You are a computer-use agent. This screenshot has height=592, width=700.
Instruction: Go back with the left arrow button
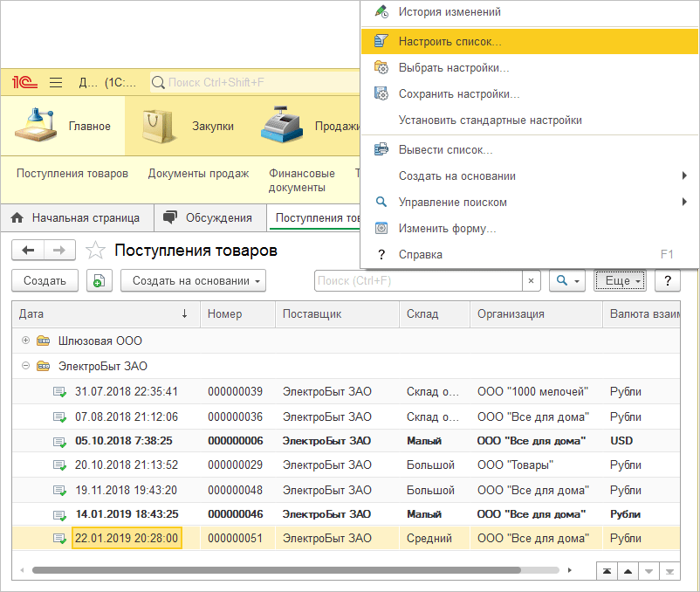click(x=28, y=250)
